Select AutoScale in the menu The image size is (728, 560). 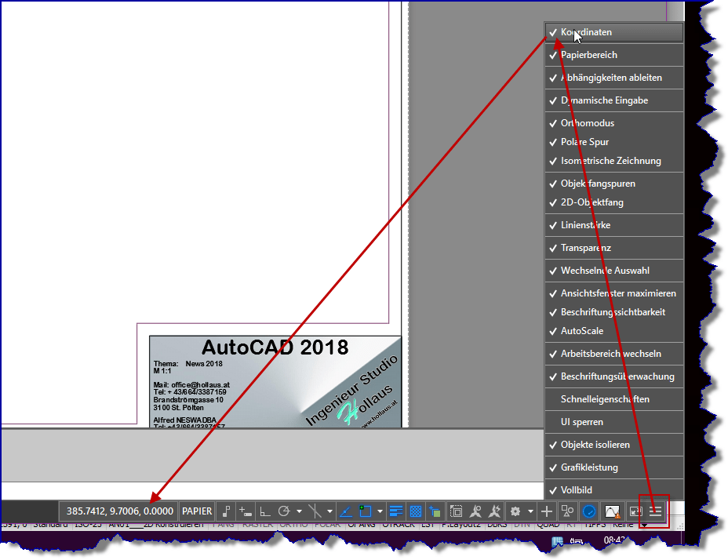613,331
